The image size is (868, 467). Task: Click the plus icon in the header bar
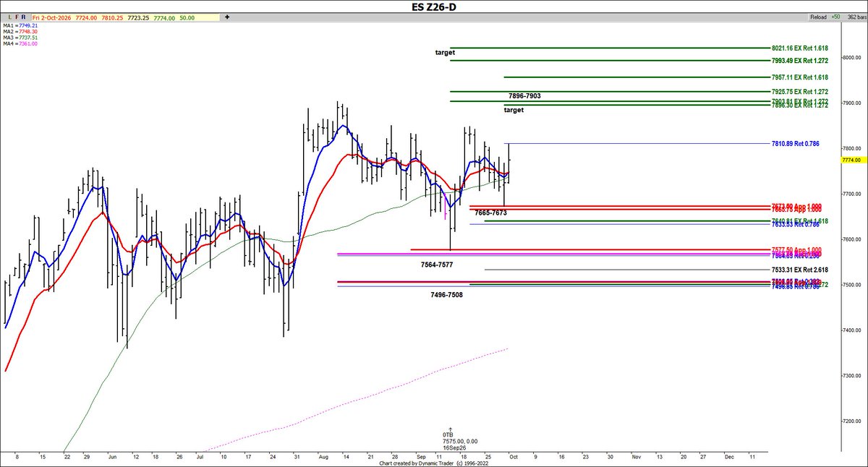pos(227,16)
